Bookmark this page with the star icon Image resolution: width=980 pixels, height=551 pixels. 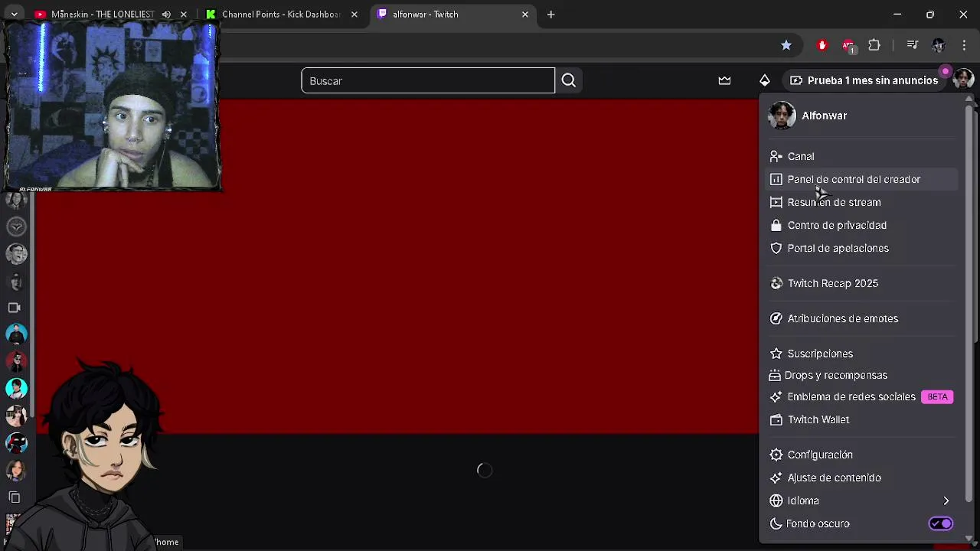(x=786, y=45)
